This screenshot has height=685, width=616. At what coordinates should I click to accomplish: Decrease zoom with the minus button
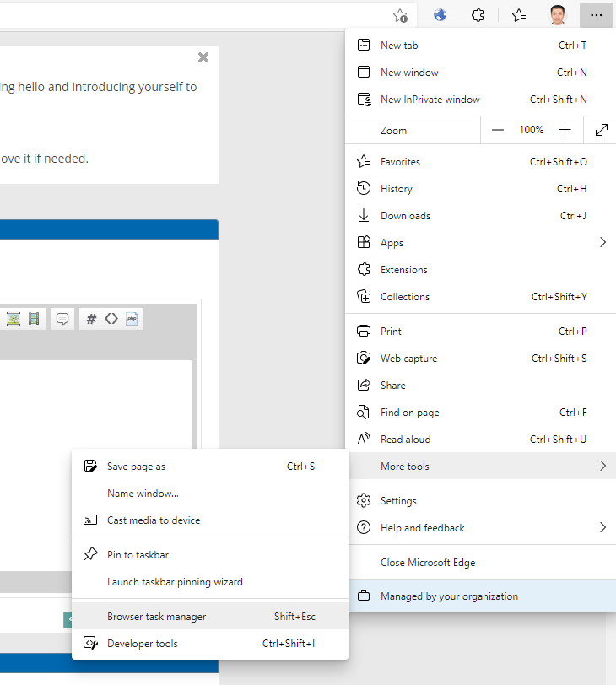point(498,130)
